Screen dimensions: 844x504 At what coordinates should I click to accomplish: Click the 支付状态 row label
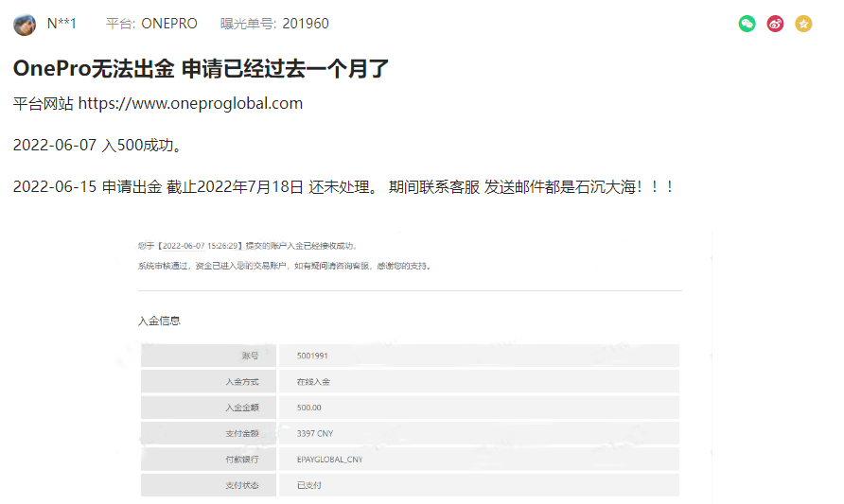[x=241, y=485]
